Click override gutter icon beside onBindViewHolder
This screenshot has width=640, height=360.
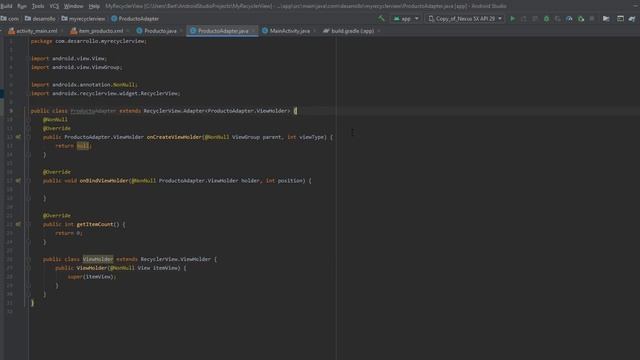(x=18, y=180)
